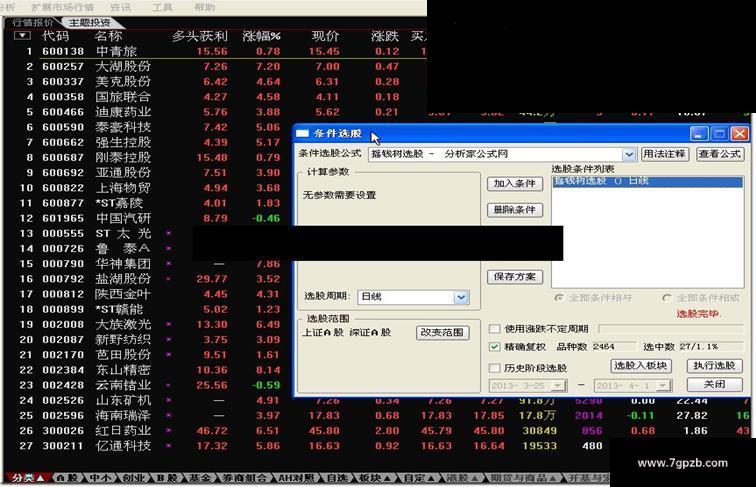Switch to the 创业 bottom tab
Screen dimensions: 756x487
[x=134, y=478]
